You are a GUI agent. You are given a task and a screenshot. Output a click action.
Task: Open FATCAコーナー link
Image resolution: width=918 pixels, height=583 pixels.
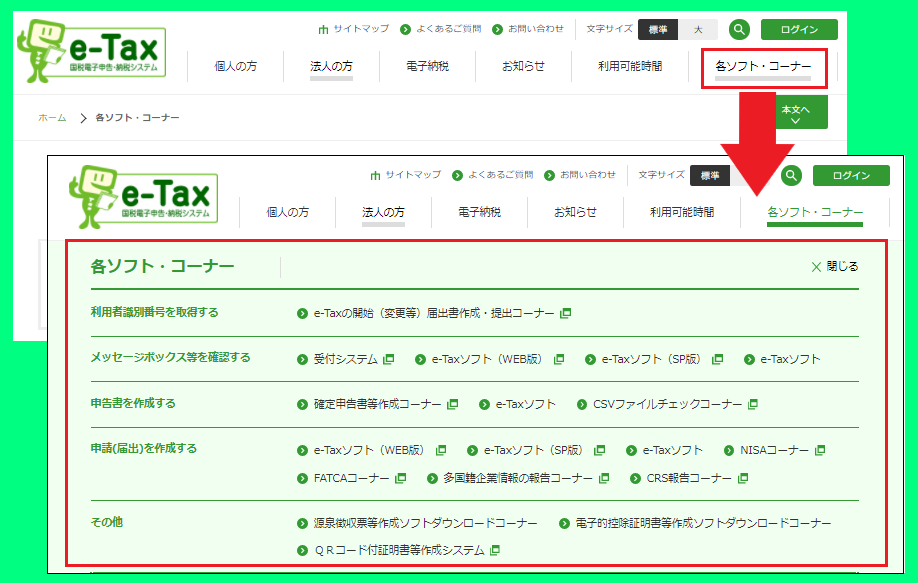351,478
